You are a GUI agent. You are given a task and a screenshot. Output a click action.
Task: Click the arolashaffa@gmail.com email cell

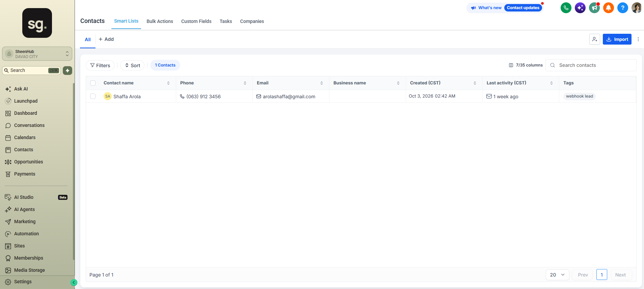coord(289,97)
